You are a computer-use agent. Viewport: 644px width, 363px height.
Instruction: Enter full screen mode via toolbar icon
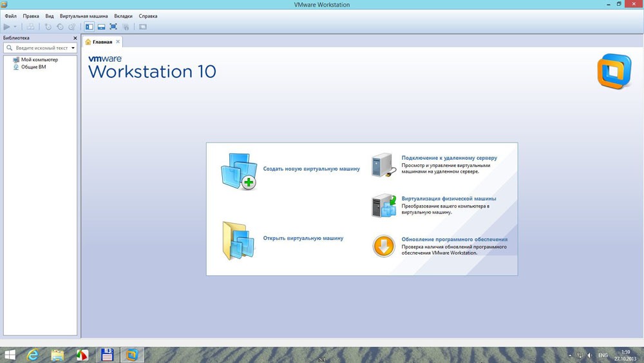coord(113,26)
